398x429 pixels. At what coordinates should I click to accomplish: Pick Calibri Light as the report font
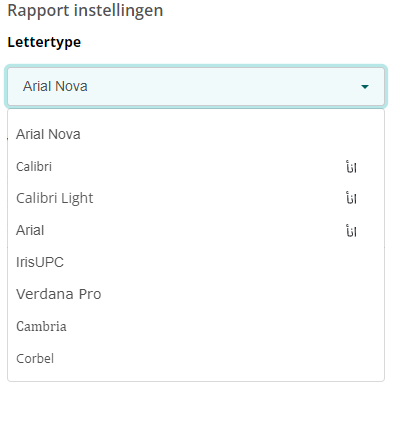[196, 198]
